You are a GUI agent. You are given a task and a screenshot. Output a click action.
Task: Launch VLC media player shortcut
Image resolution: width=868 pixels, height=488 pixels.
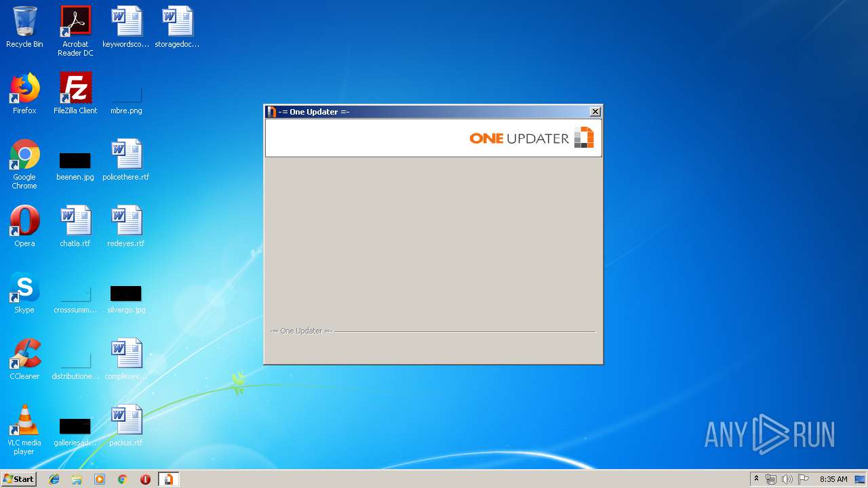point(24,430)
